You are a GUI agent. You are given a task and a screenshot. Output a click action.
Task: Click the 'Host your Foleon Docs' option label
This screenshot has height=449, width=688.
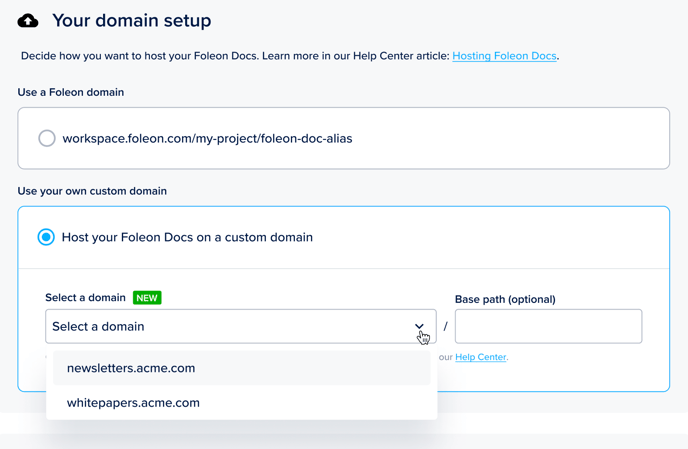(187, 237)
